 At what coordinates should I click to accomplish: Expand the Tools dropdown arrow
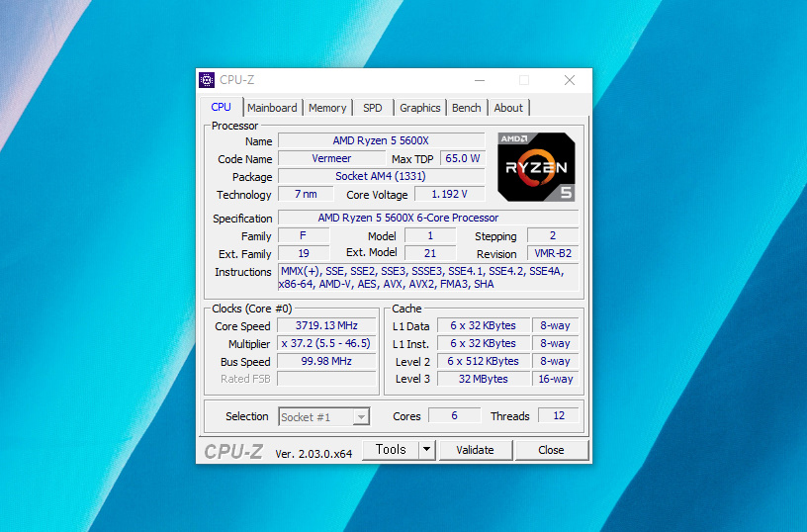point(426,450)
